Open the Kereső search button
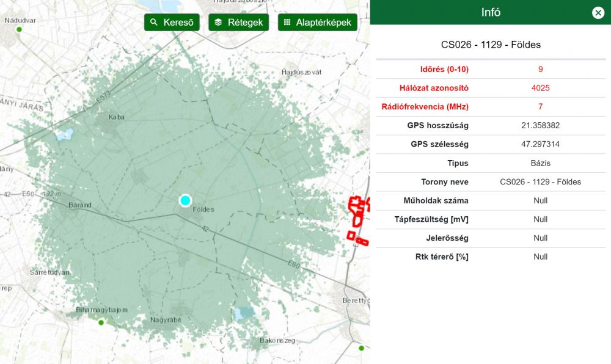 (x=172, y=22)
